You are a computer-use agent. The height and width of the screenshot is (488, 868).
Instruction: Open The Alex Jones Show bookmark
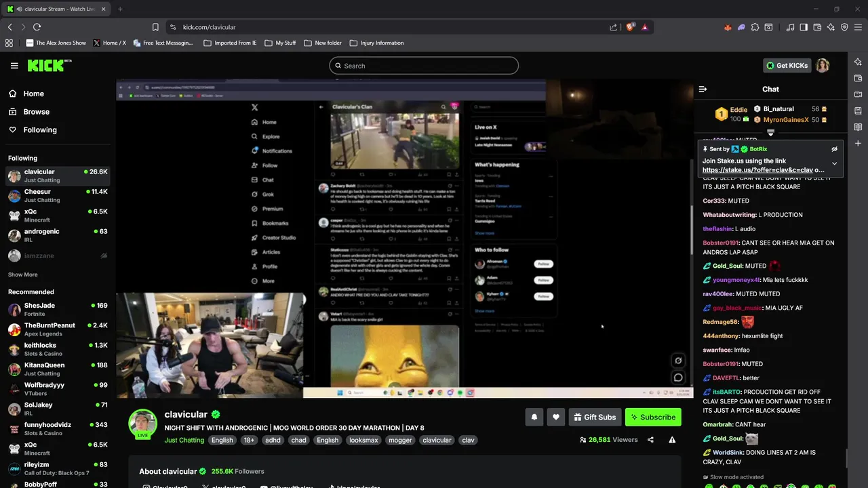[56, 43]
